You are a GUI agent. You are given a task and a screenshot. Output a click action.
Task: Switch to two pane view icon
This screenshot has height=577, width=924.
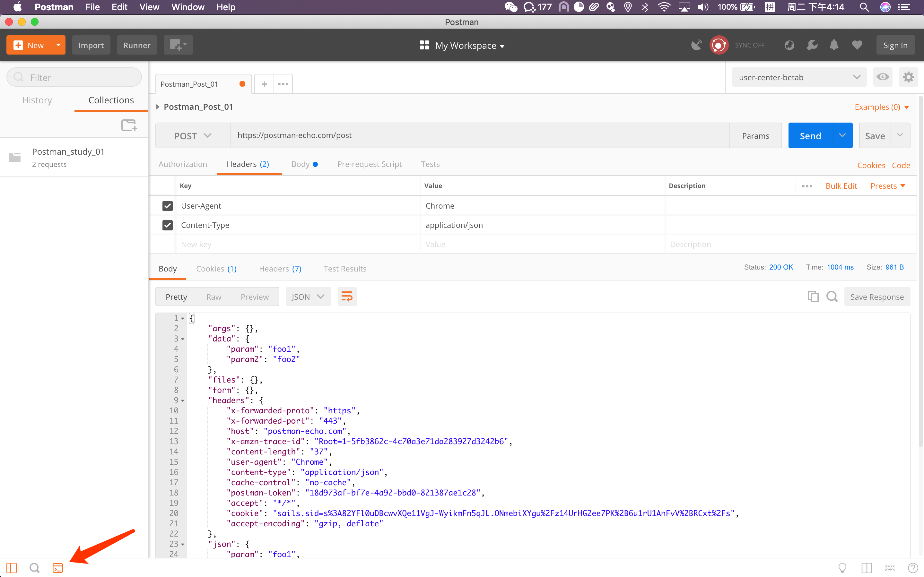[866, 568]
